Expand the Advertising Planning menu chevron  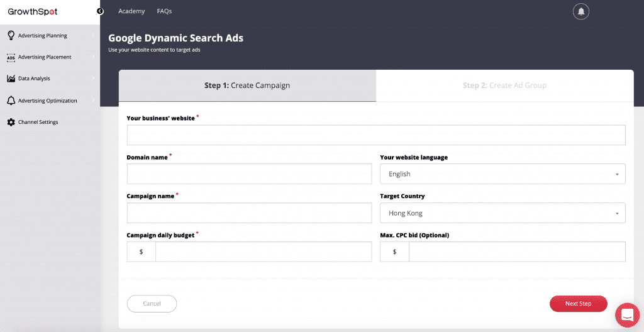pyautogui.click(x=93, y=35)
